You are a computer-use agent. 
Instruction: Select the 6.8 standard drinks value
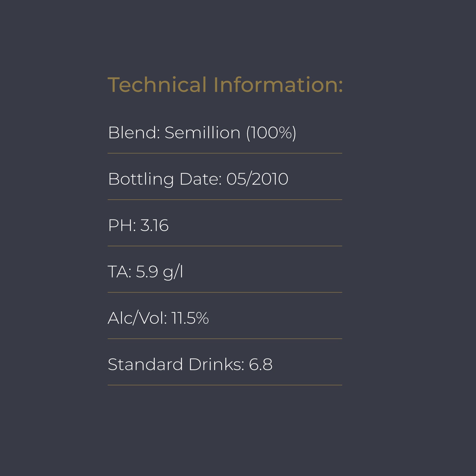point(260,364)
